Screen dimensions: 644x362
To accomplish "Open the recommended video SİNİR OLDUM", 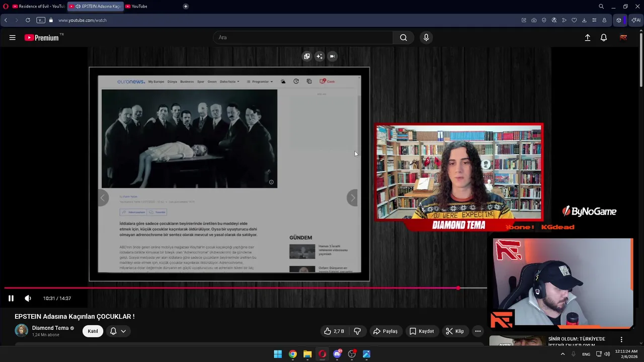I will [577, 341].
